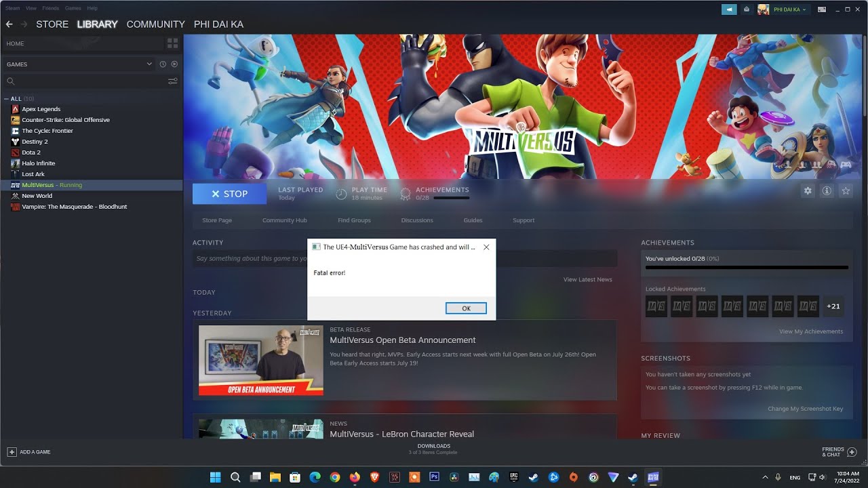Screen dimensions: 868x488
Task: Launch File Explorer from taskbar
Action: click(x=275, y=477)
